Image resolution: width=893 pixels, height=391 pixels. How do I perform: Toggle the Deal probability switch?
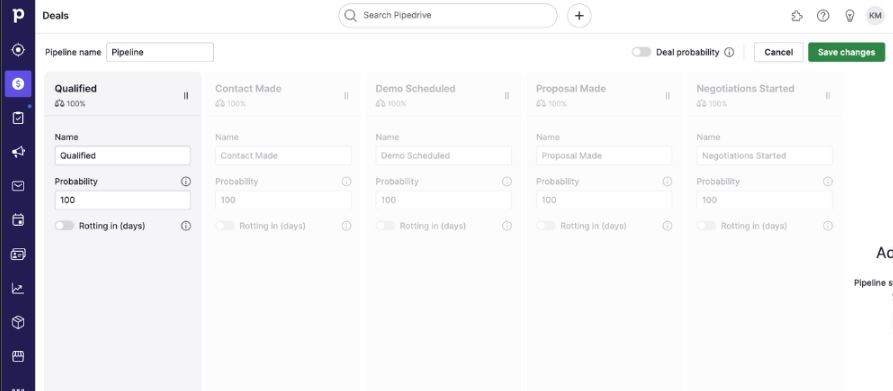[x=641, y=52]
